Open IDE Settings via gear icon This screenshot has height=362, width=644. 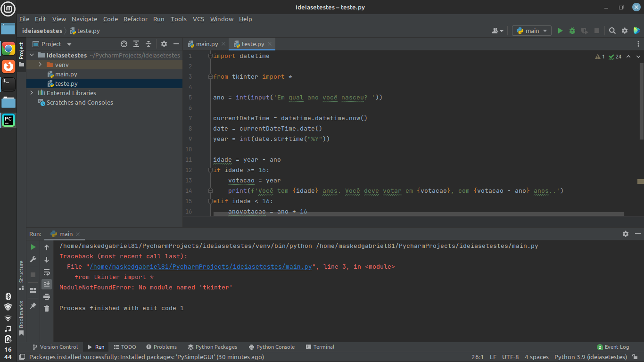pyautogui.click(x=625, y=30)
